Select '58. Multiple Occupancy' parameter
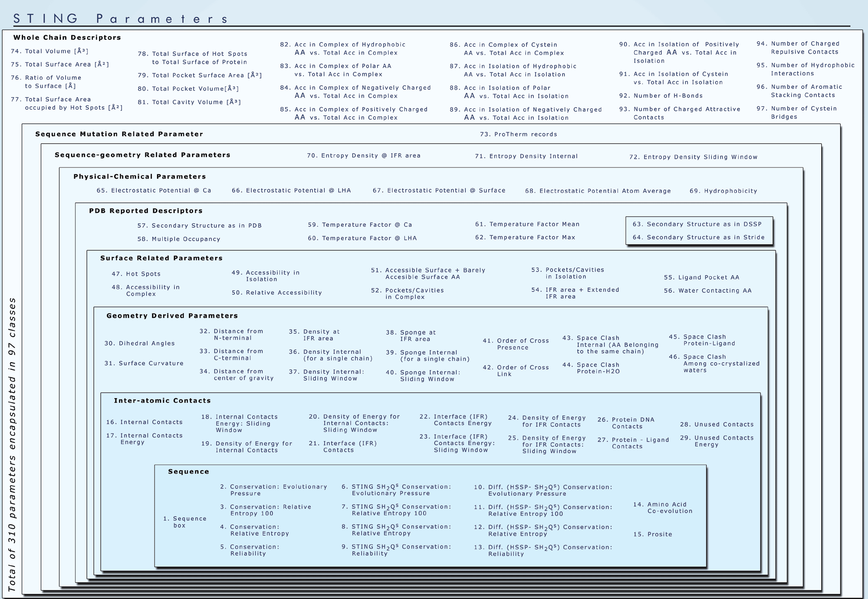This screenshot has width=868, height=599. point(179,239)
